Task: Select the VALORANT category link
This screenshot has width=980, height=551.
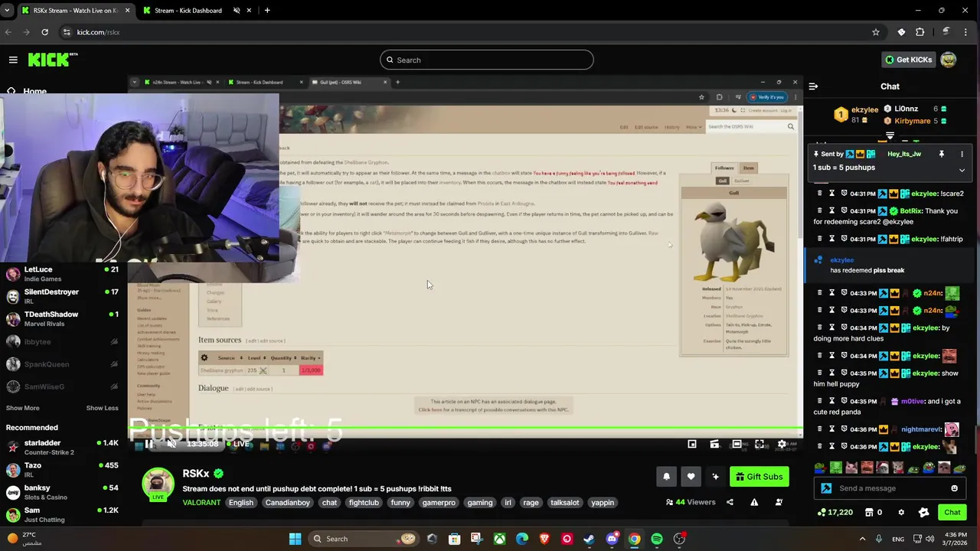Action: pos(201,503)
